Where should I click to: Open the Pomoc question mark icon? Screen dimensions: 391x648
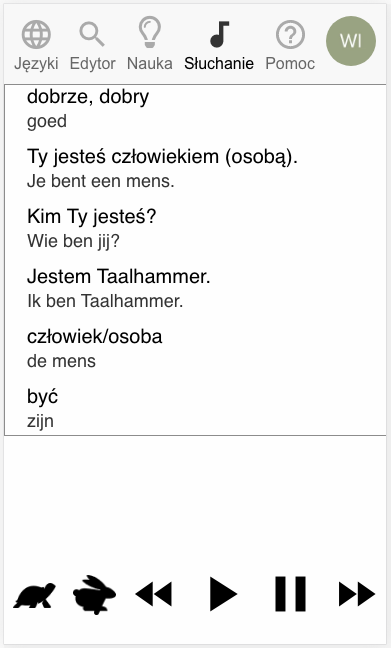pyautogui.click(x=290, y=35)
